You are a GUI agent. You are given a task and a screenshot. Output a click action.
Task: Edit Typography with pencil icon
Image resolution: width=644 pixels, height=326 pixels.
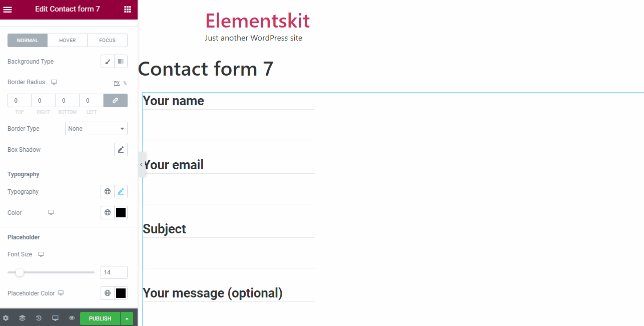[121, 192]
